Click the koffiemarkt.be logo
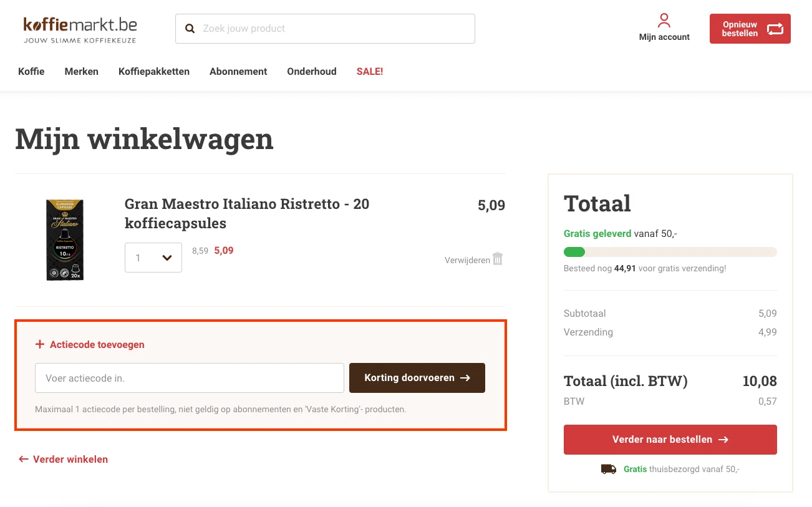The image size is (812, 507). 80,29
